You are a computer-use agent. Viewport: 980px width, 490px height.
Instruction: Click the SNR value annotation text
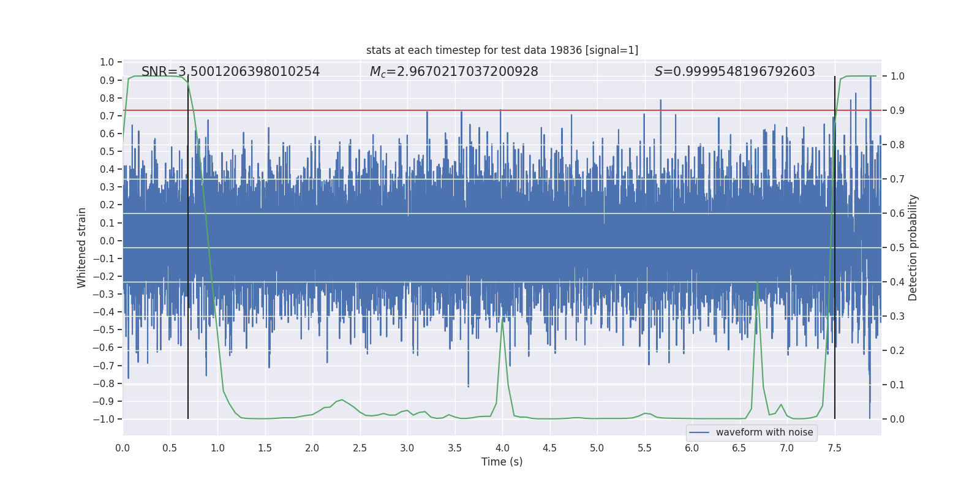pos(230,72)
